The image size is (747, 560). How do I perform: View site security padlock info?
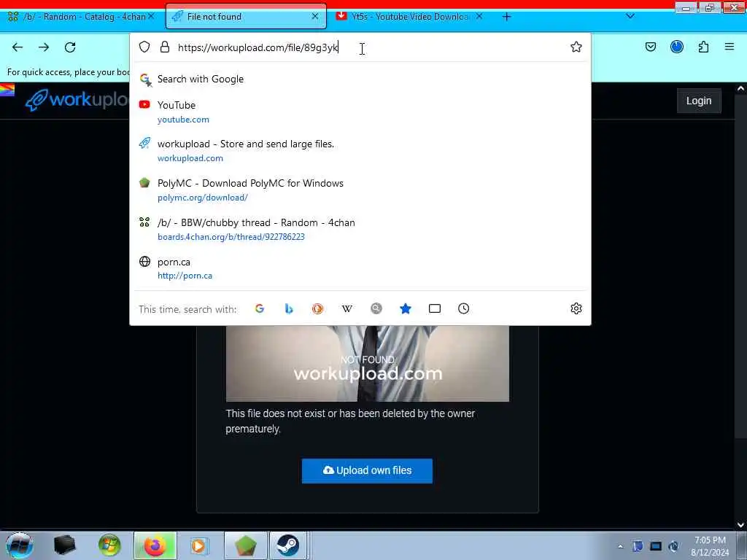pyautogui.click(x=165, y=47)
